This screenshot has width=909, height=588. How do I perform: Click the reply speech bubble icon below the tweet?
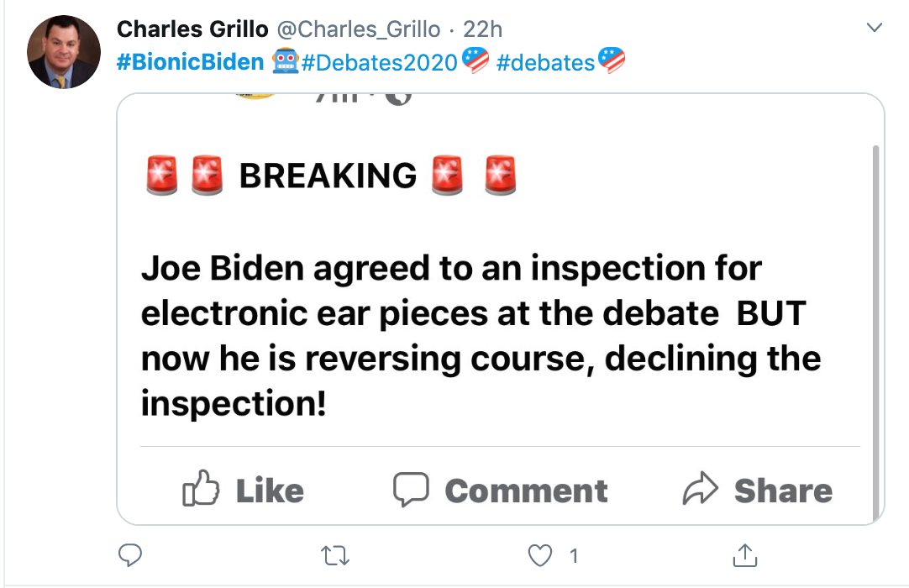point(130,555)
